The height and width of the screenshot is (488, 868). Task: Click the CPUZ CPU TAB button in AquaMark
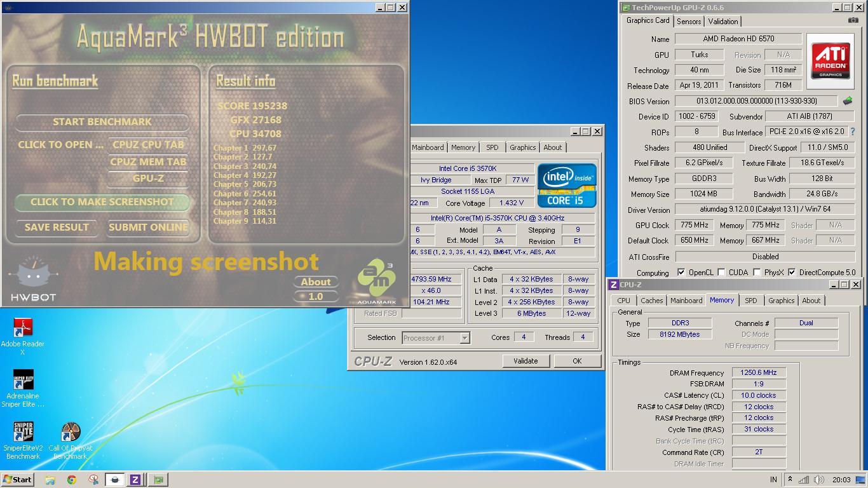(x=148, y=144)
